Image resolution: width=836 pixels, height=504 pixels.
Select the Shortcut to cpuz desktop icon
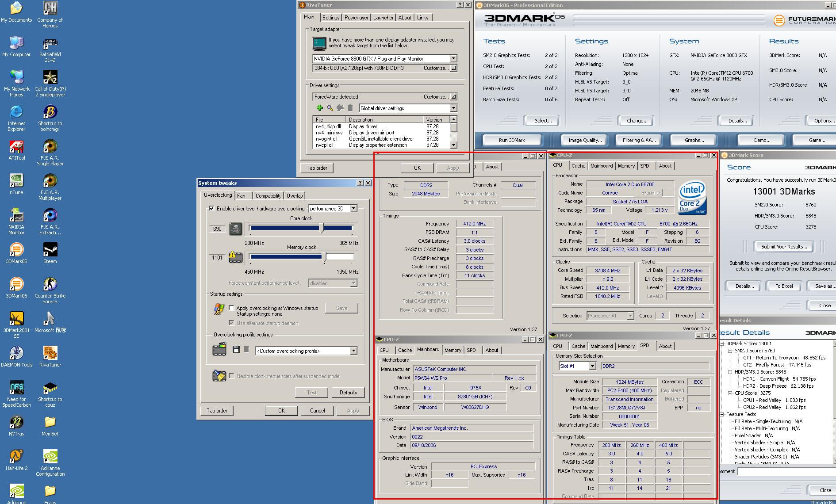[50, 394]
